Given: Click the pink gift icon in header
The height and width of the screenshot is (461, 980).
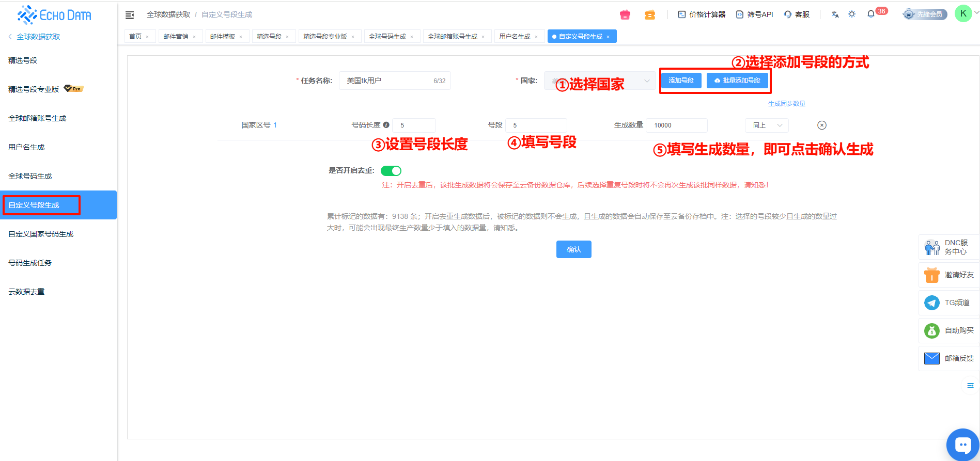Looking at the screenshot, I should pyautogui.click(x=625, y=15).
